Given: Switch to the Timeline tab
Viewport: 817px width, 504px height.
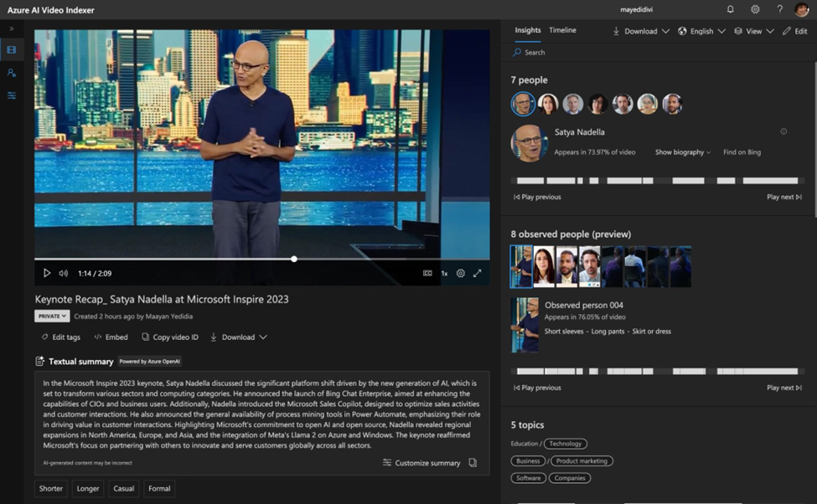Looking at the screenshot, I should [x=563, y=30].
